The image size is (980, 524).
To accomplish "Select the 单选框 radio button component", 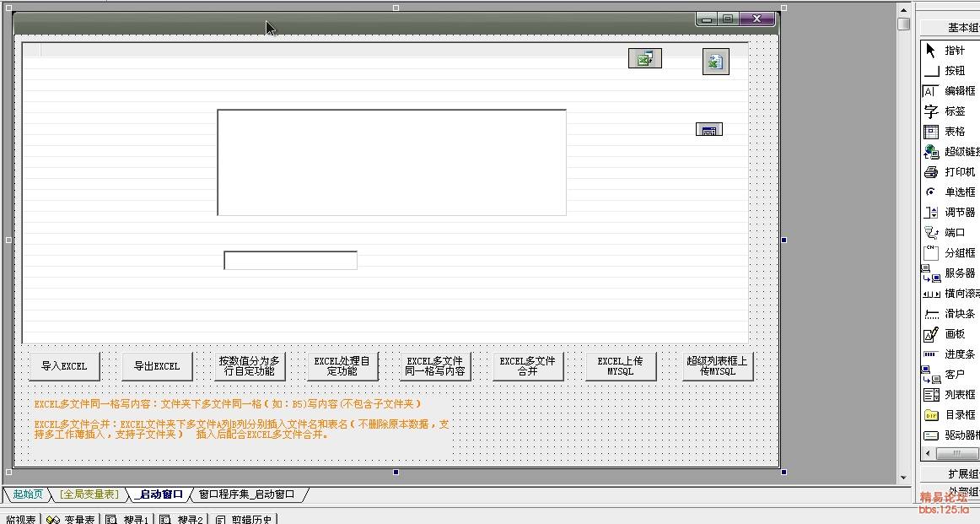I will (950, 192).
